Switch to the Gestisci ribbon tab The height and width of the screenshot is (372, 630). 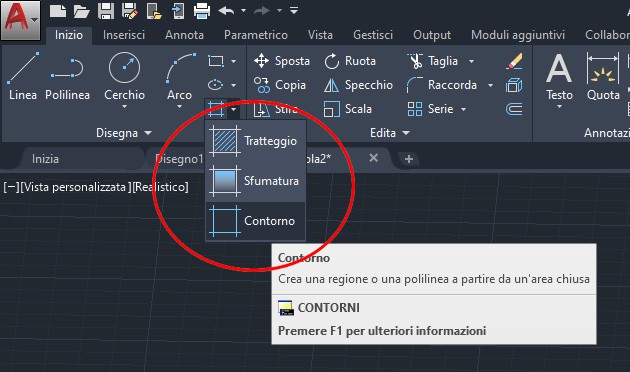tap(373, 35)
